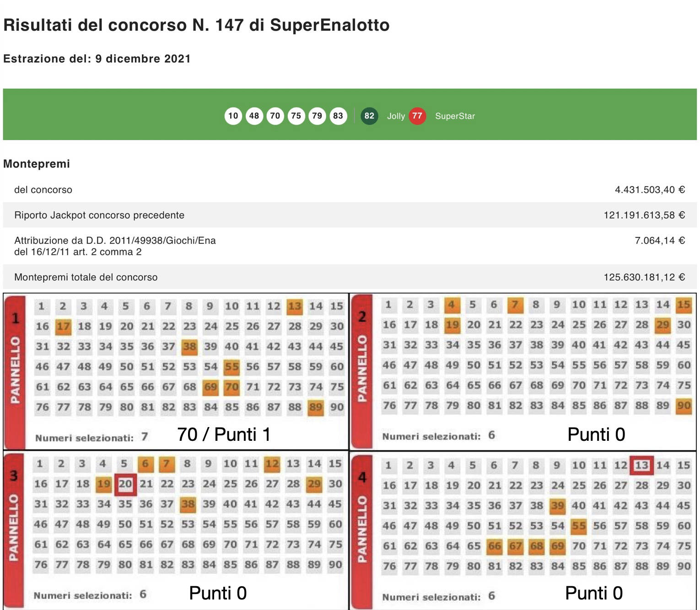This screenshot has width=700, height=610.
Task: Click red-outlined number 20 in Pannello 3
Action: point(125,484)
